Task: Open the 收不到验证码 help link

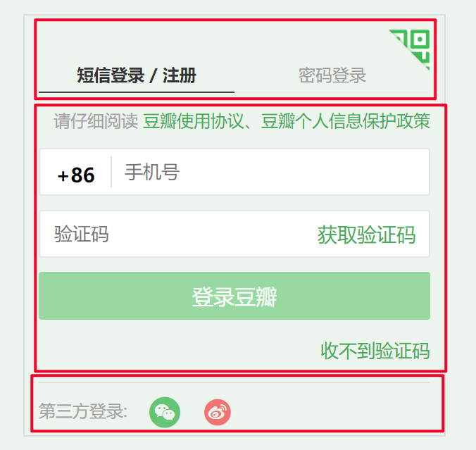Action: (x=375, y=351)
